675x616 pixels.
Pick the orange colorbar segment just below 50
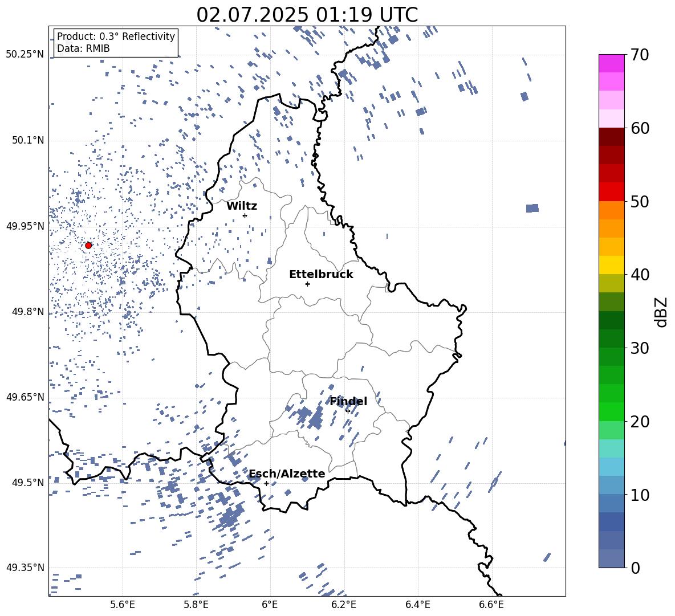612,210
